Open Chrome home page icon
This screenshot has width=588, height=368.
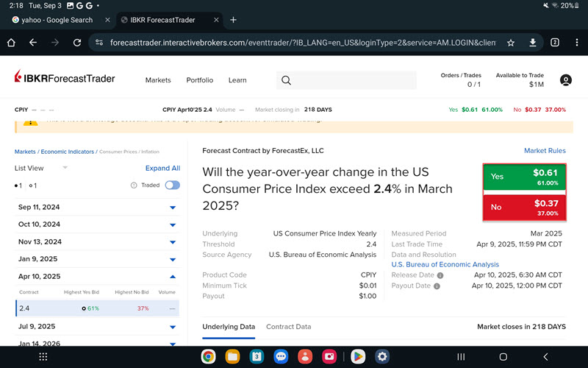[x=11, y=43]
